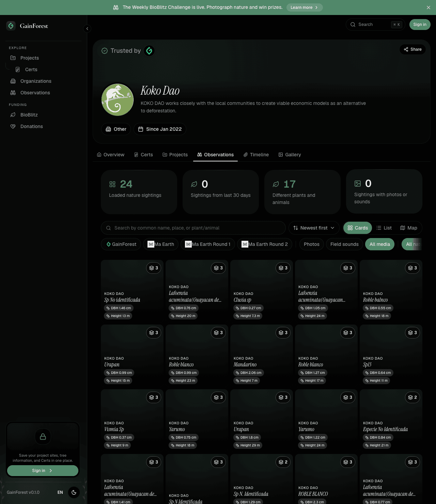This screenshot has width=436, height=504.
Task: Click layers badge on Roble balnco card
Action: click(x=412, y=268)
